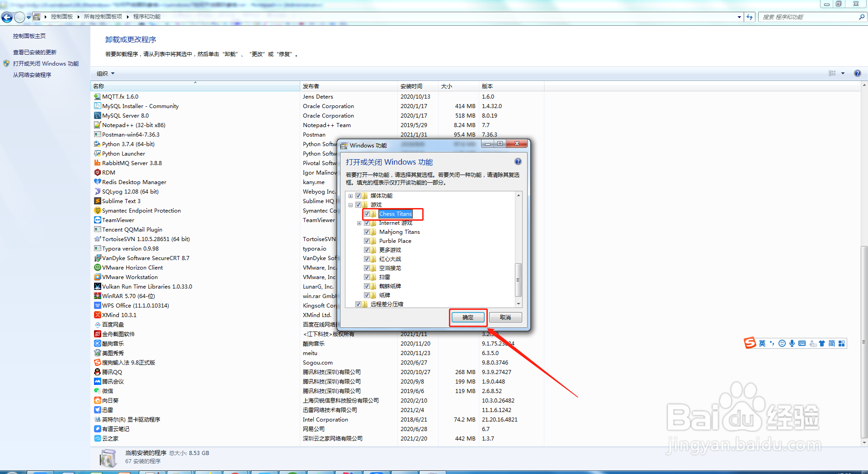Sort by the 版本 column header

point(511,86)
